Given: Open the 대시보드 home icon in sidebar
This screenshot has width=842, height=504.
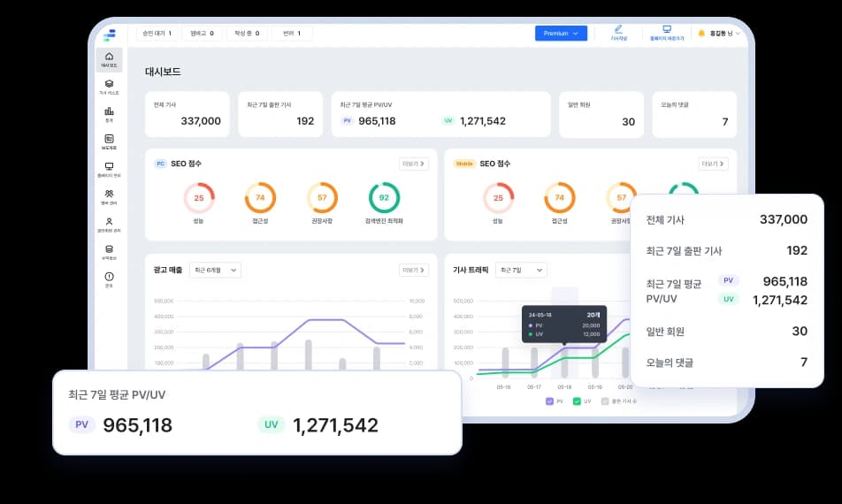Looking at the screenshot, I should click(109, 58).
